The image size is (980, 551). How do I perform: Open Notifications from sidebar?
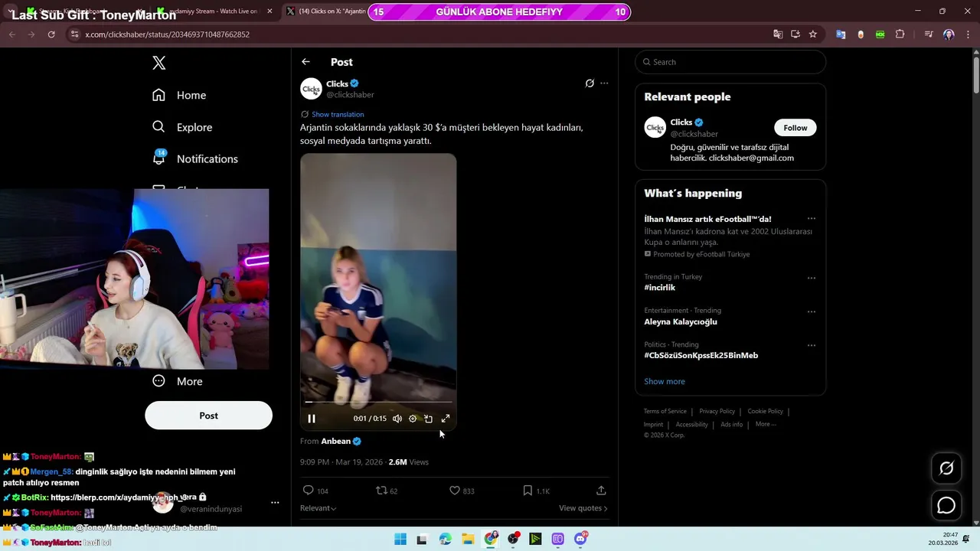point(195,158)
